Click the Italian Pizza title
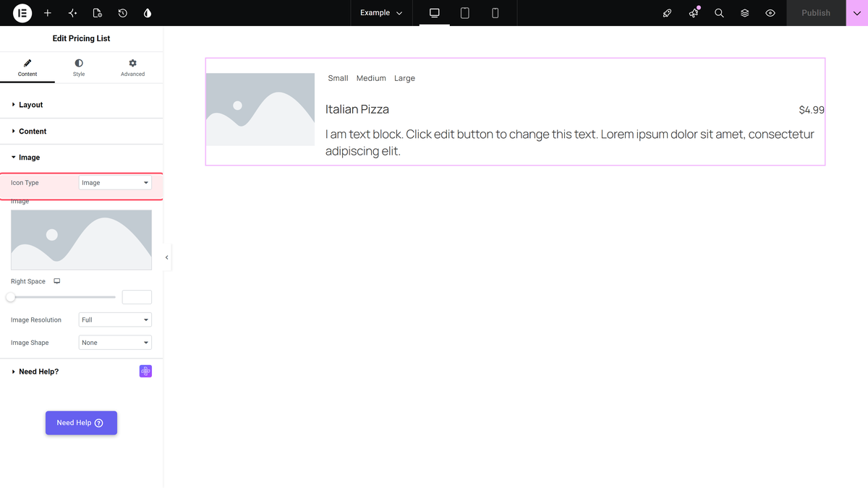868x488 pixels. point(357,109)
